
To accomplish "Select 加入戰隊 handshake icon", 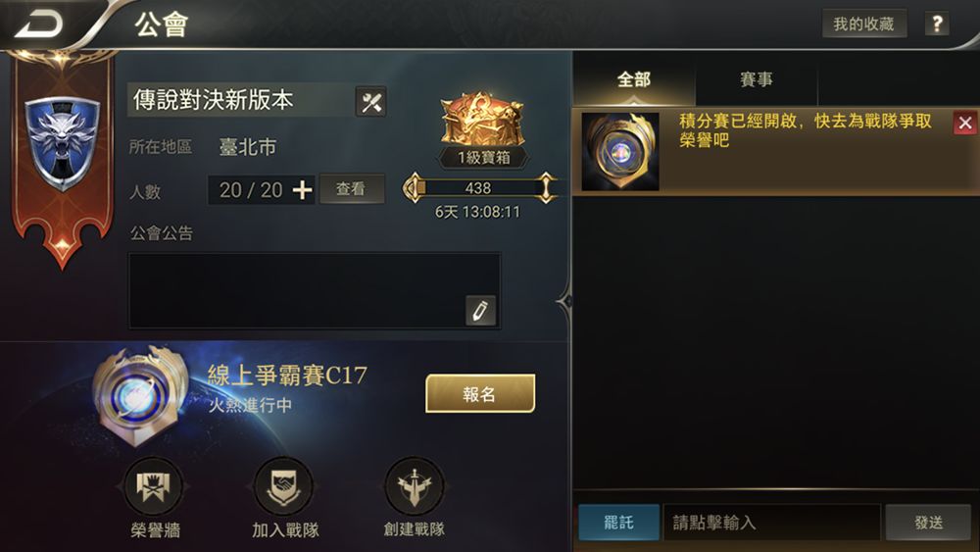I will click(285, 487).
